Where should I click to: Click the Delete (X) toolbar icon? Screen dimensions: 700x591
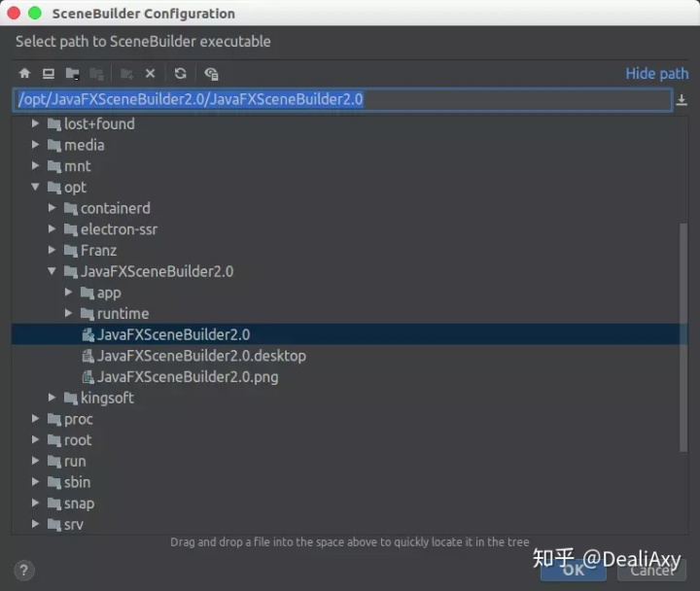[x=150, y=73]
